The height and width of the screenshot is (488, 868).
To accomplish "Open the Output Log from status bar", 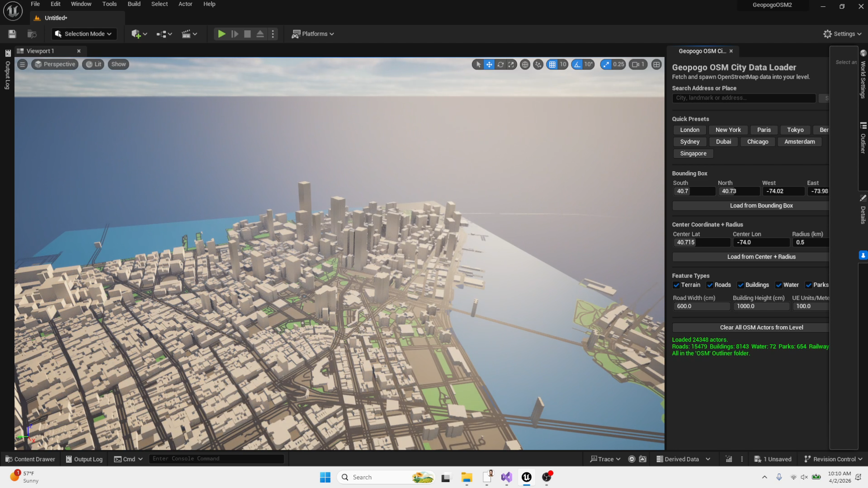I will (x=84, y=459).
